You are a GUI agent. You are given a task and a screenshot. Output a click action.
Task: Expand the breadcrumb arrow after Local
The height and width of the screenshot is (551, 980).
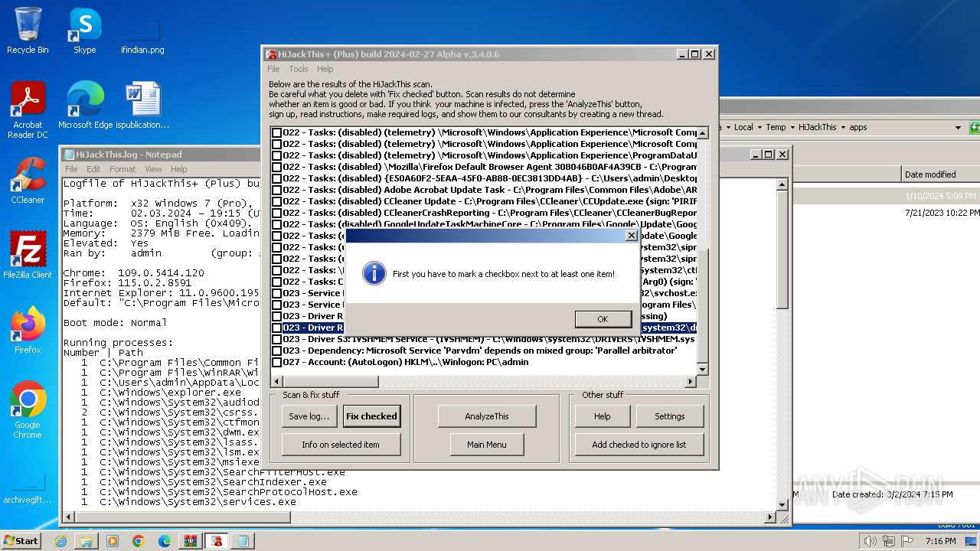tap(759, 128)
